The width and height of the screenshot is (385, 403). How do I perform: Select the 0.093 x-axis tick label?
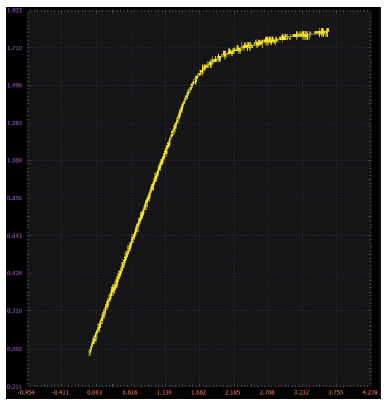pos(95,393)
